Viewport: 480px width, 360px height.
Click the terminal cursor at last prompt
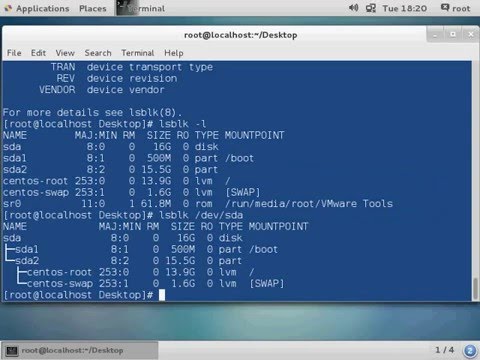tap(162, 295)
